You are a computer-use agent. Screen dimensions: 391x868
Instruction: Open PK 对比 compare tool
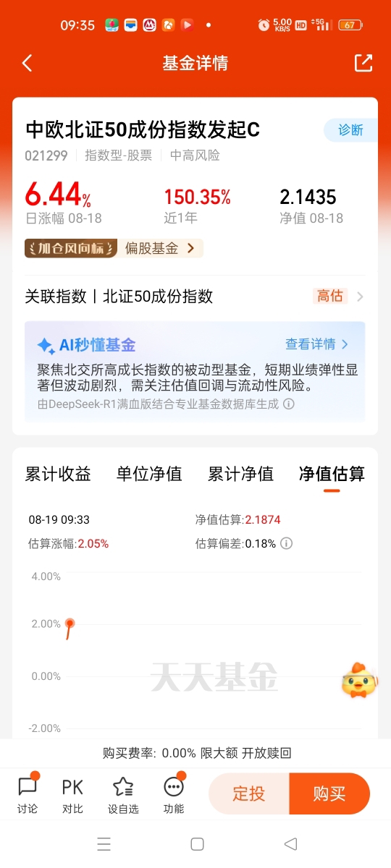[72, 794]
